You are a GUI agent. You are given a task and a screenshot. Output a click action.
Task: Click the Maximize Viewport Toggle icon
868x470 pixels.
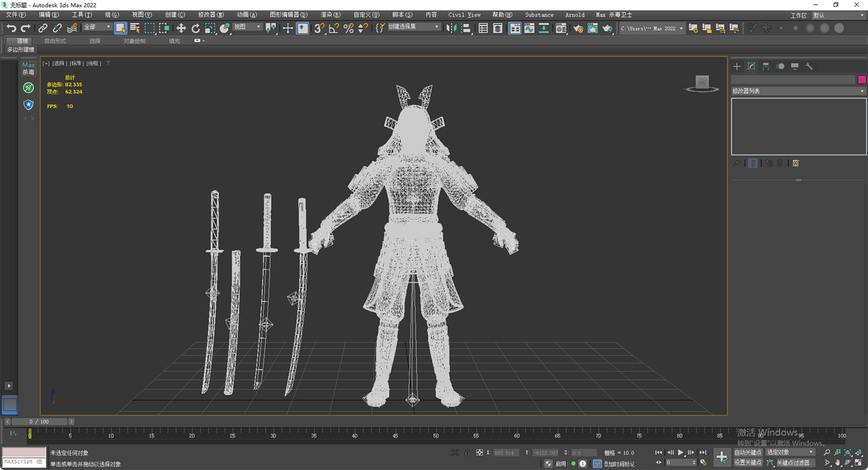pos(858,462)
